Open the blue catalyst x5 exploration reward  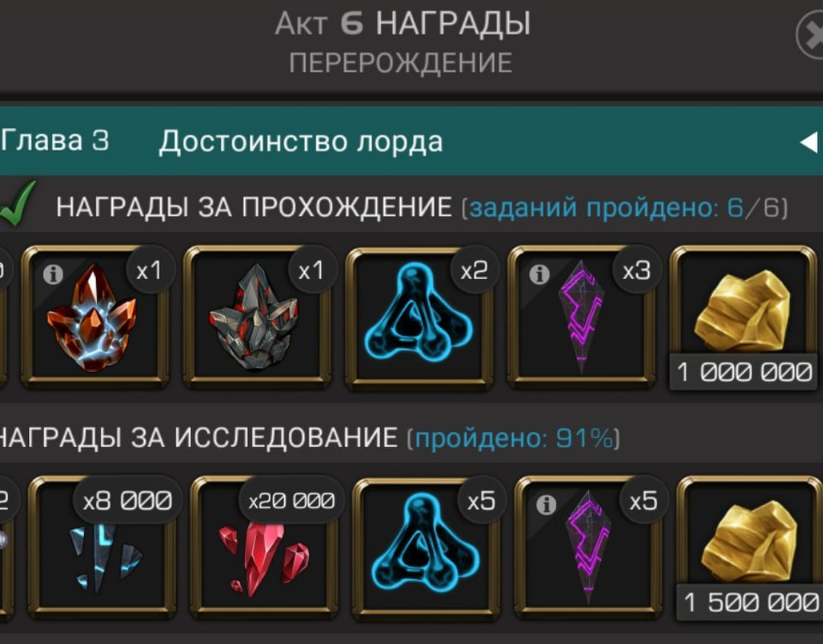pyautogui.click(x=426, y=547)
